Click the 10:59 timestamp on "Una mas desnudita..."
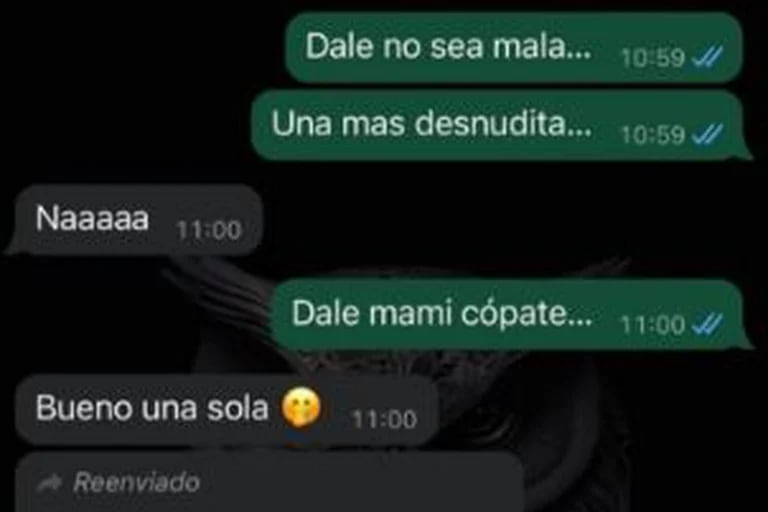The height and width of the screenshot is (512, 768). click(x=652, y=135)
